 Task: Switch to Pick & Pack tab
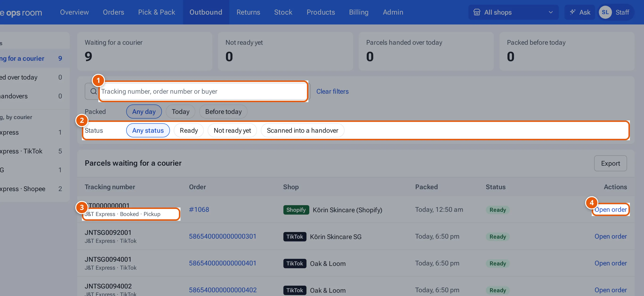[x=157, y=12]
